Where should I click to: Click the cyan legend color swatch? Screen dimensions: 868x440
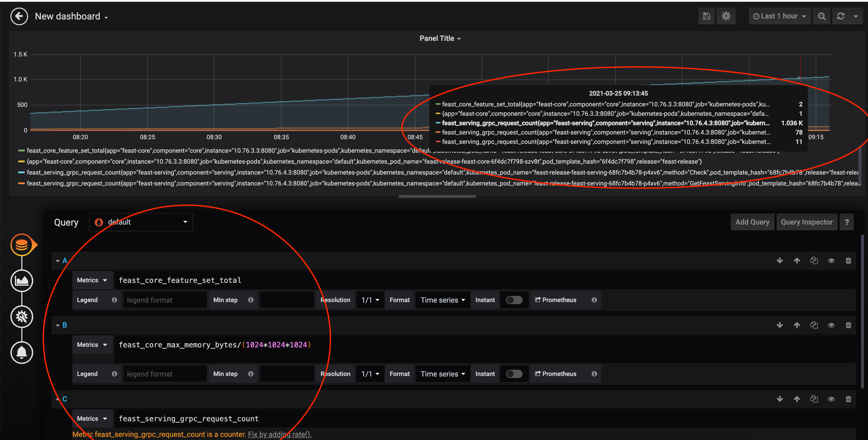[x=21, y=173]
